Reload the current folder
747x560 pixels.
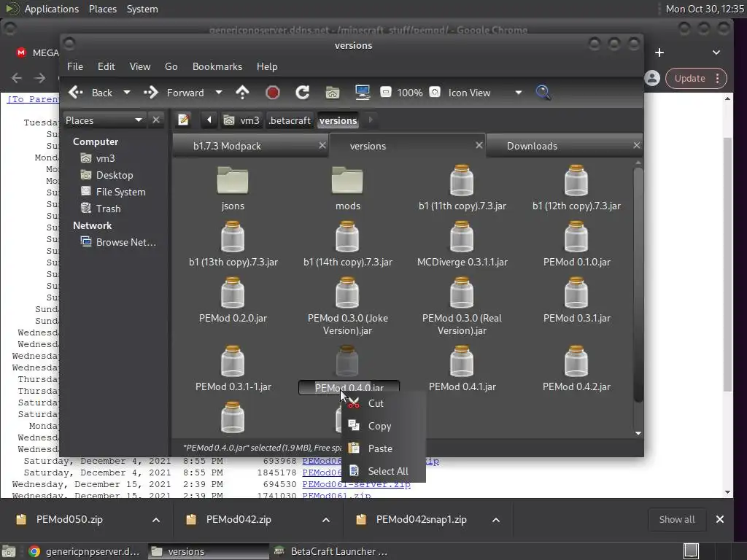pos(303,93)
